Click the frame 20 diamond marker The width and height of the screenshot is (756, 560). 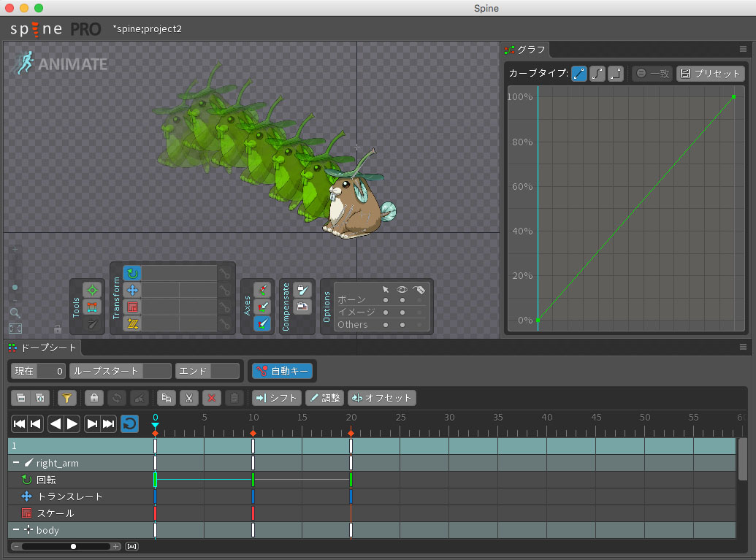pos(351,433)
